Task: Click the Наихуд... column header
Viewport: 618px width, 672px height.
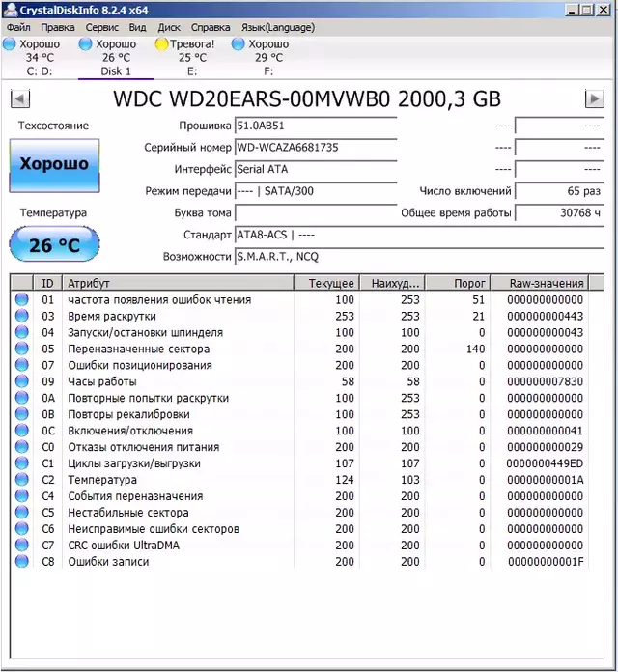Action: pyautogui.click(x=392, y=283)
